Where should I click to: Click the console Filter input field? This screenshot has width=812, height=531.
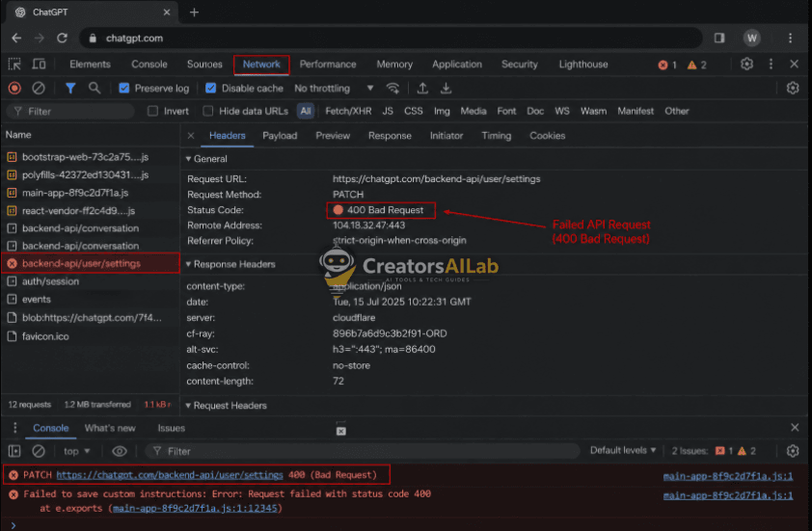coord(362,451)
